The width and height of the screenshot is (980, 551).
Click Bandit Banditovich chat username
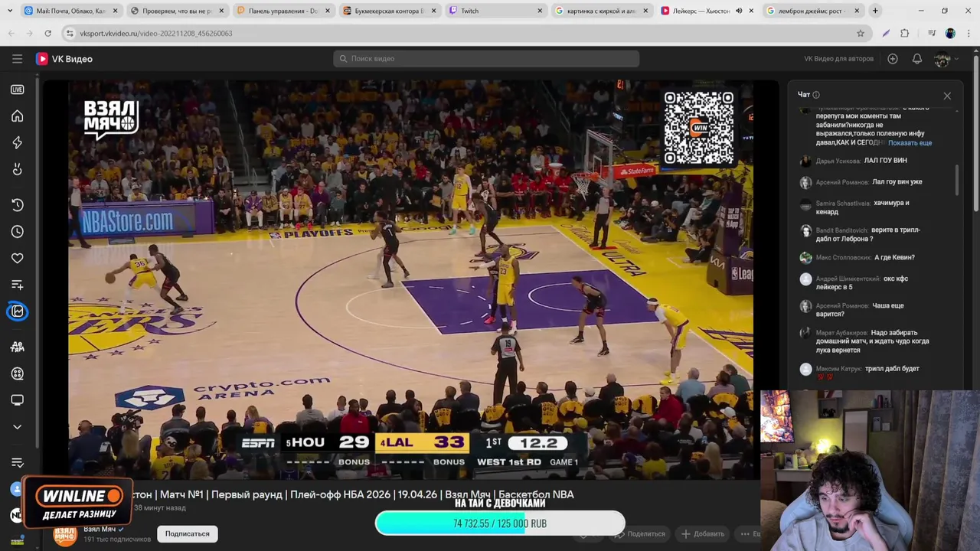tap(841, 230)
